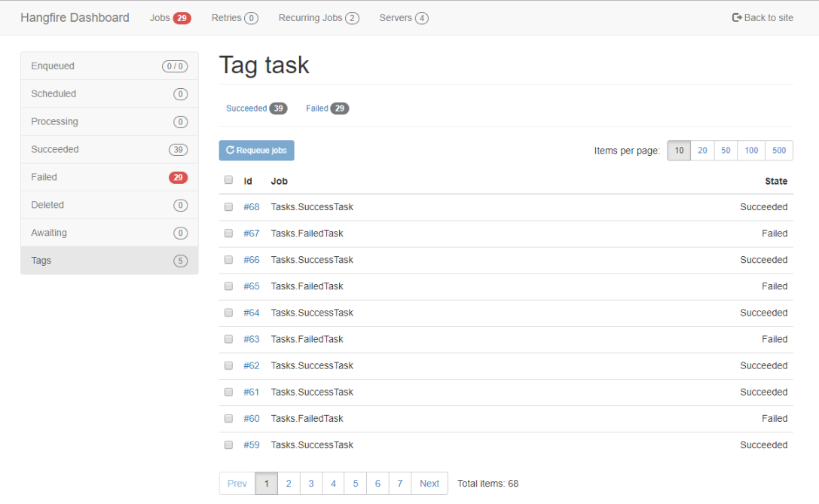
Task: Open the Jobs tab in top navigation
Action: tap(170, 18)
